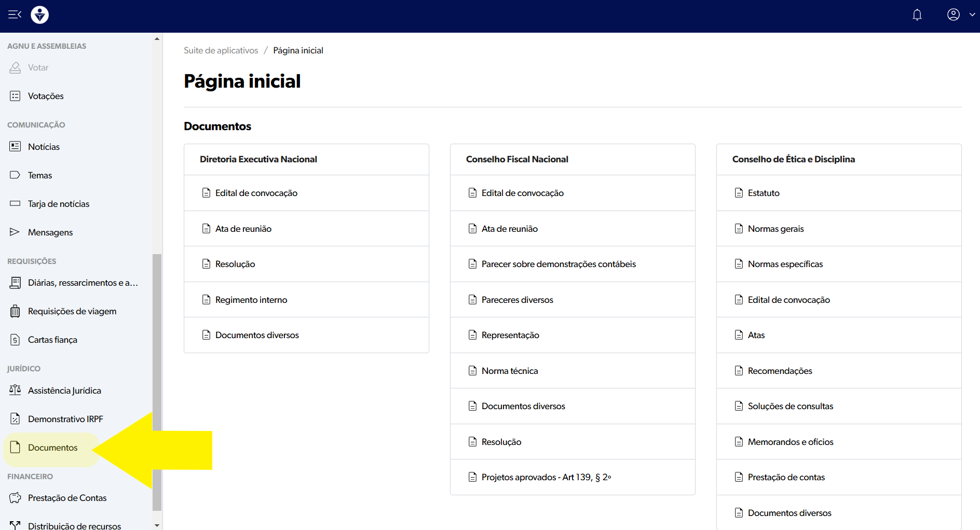
Task: Click the organization logo in header
Action: (39, 15)
